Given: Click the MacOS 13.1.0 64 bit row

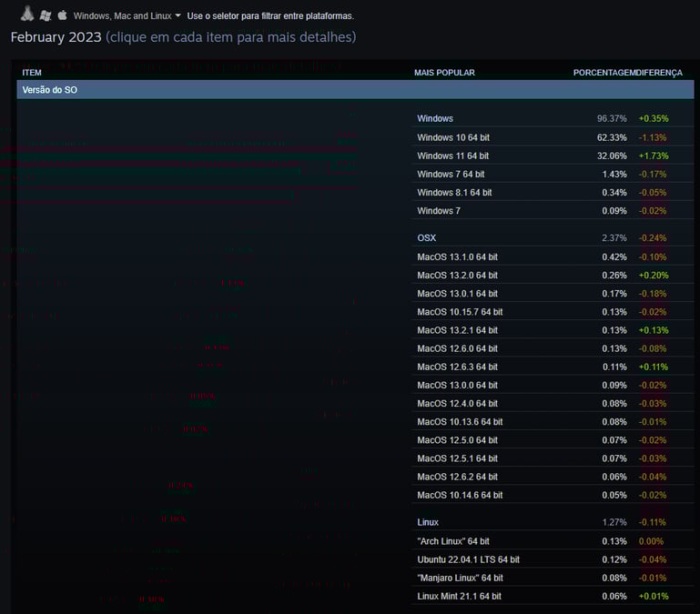Looking at the screenshot, I should coord(553,257).
